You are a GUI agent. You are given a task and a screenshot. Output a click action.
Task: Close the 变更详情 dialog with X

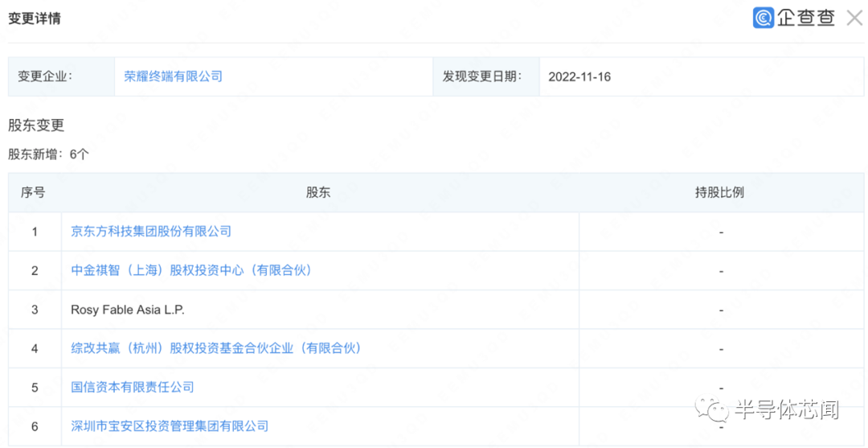pyautogui.click(x=855, y=18)
